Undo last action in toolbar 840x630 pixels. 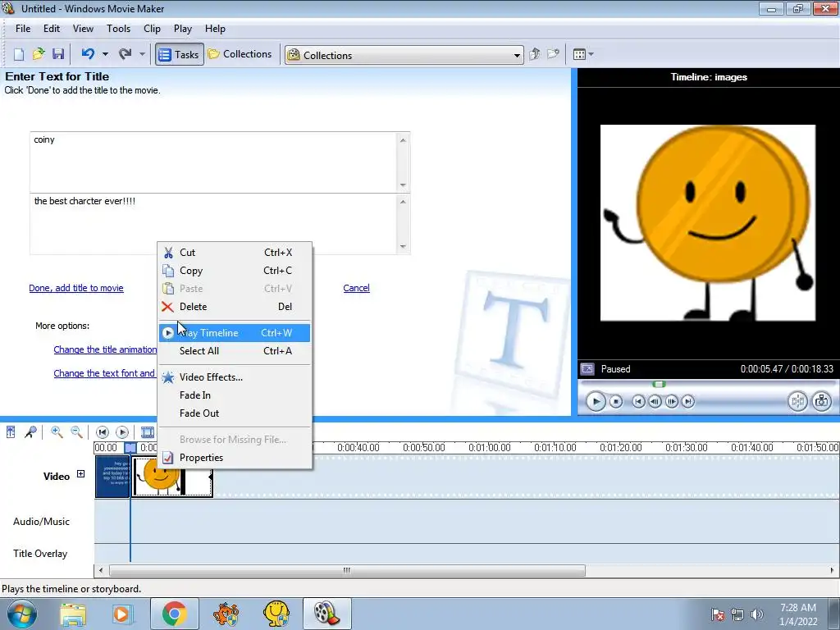[x=88, y=54]
